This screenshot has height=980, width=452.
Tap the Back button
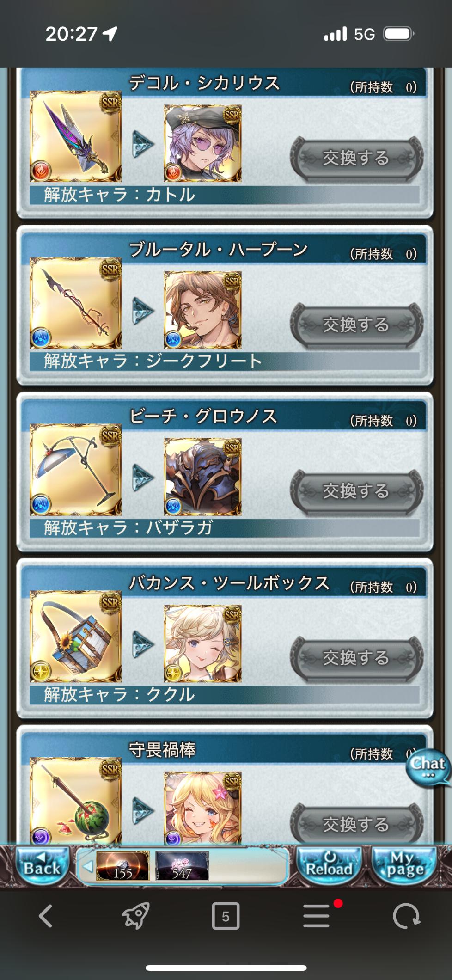(x=42, y=865)
